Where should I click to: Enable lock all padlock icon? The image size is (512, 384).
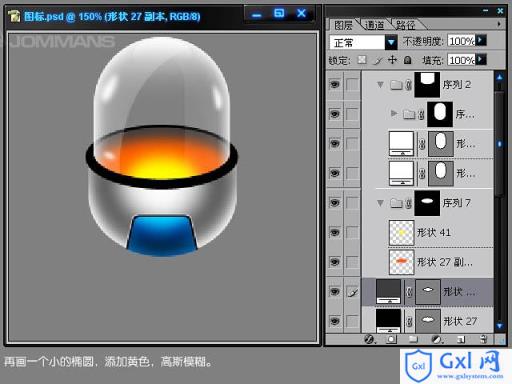point(407,60)
